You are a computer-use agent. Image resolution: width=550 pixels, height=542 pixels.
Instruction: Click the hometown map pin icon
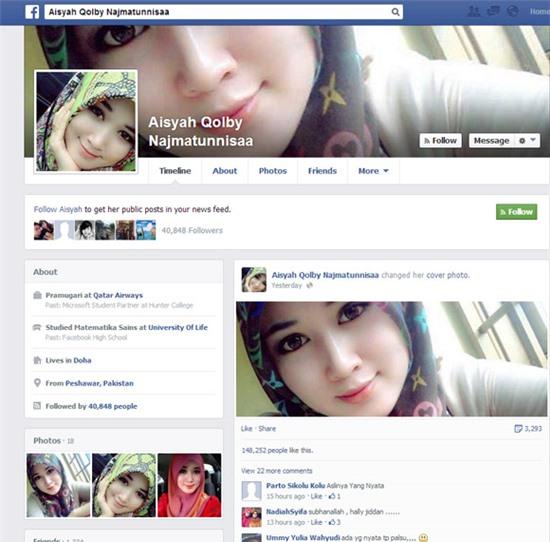pos(37,383)
